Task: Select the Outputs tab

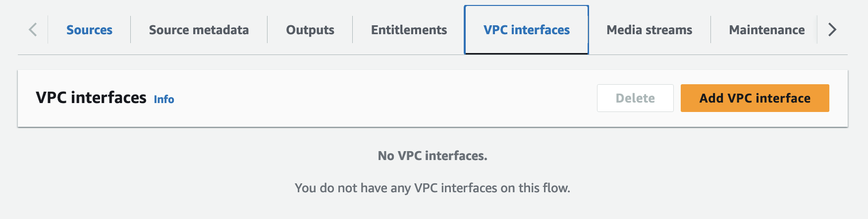Action: click(310, 30)
